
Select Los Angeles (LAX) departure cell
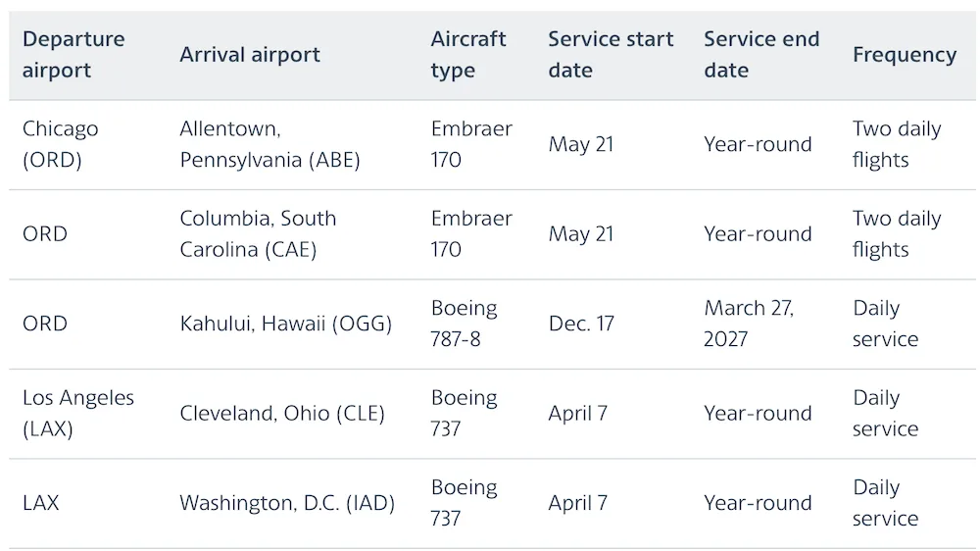78,413
